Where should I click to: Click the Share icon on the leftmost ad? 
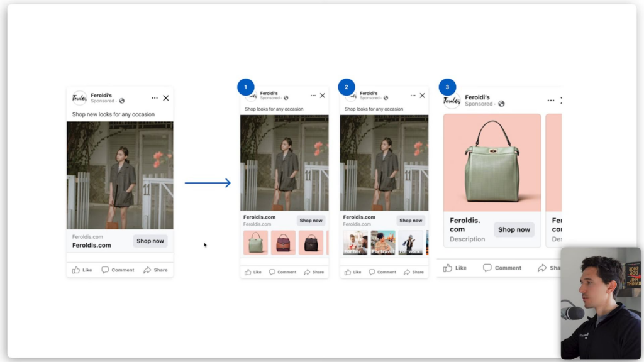(x=147, y=270)
